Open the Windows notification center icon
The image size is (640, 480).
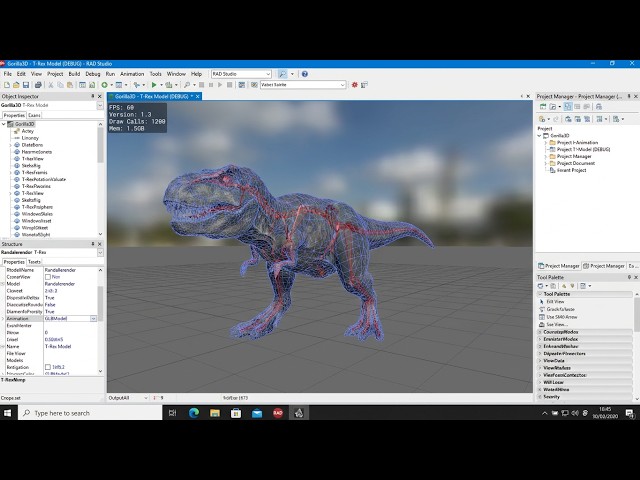(630, 413)
